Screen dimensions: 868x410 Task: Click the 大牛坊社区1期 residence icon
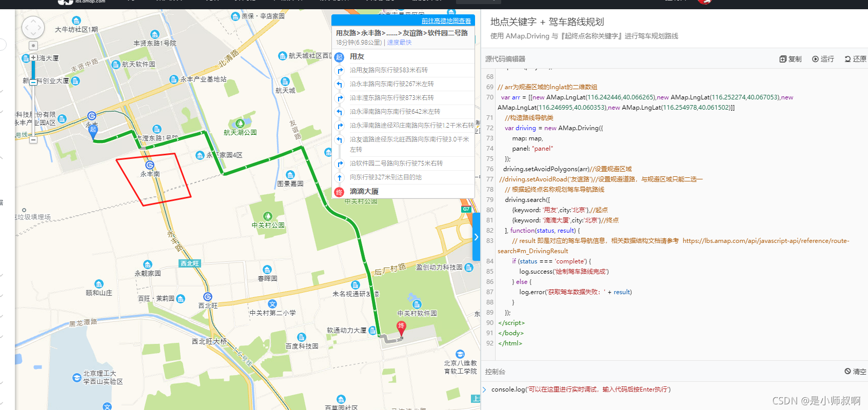click(x=76, y=20)
